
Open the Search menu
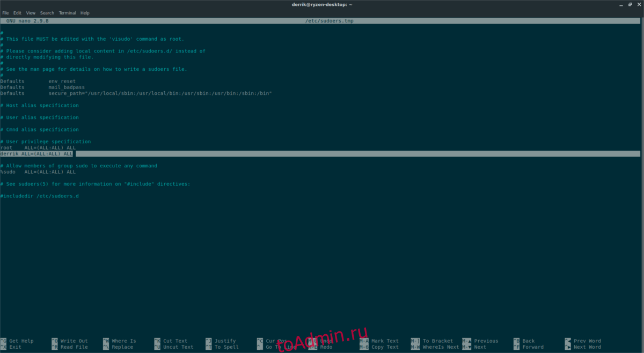(47, 12)
